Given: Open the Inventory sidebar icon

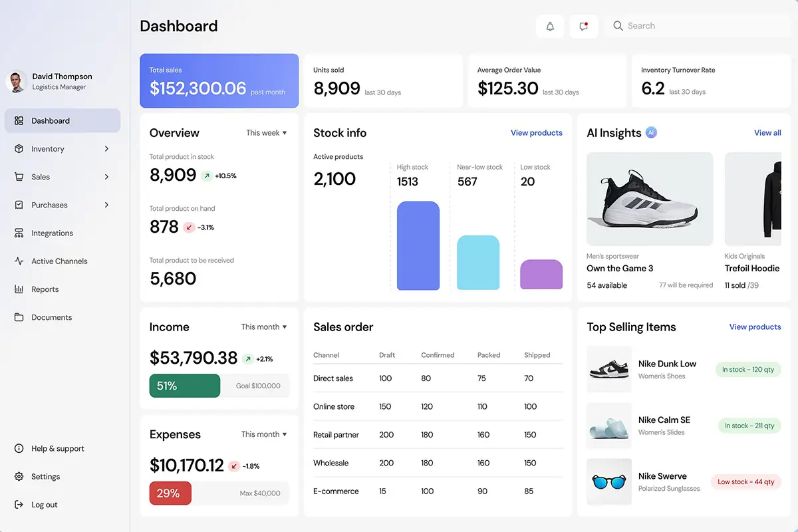Looking at the screenshot, I should click(x=21, y=148).
